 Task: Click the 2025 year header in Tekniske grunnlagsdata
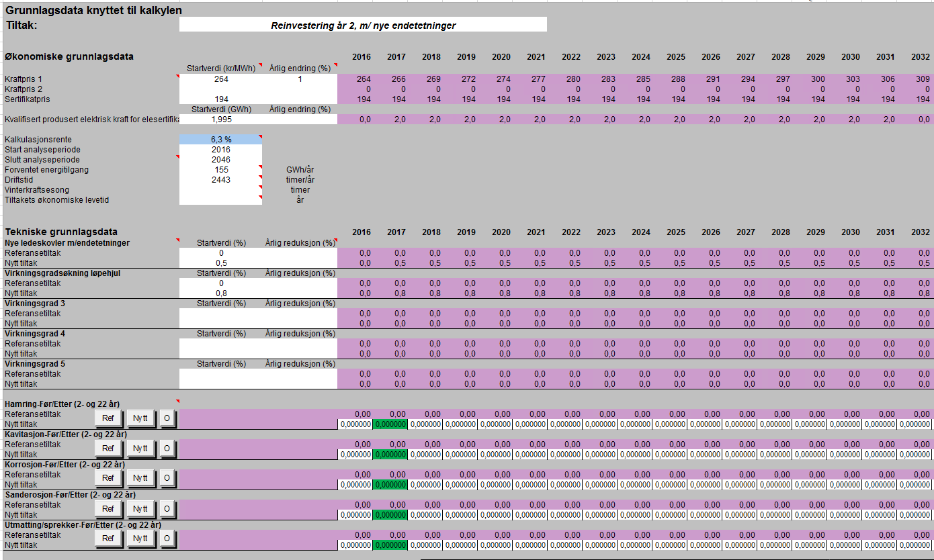click(676, 232)
